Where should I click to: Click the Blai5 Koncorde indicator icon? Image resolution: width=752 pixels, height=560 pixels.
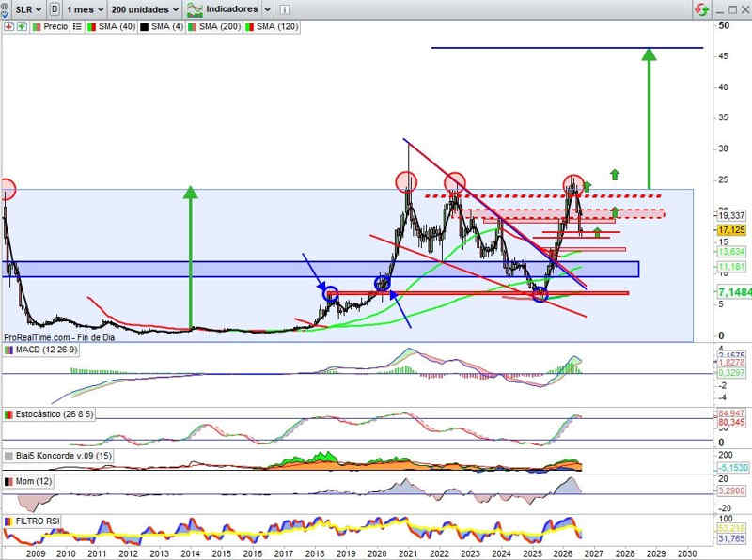(8, 456)
